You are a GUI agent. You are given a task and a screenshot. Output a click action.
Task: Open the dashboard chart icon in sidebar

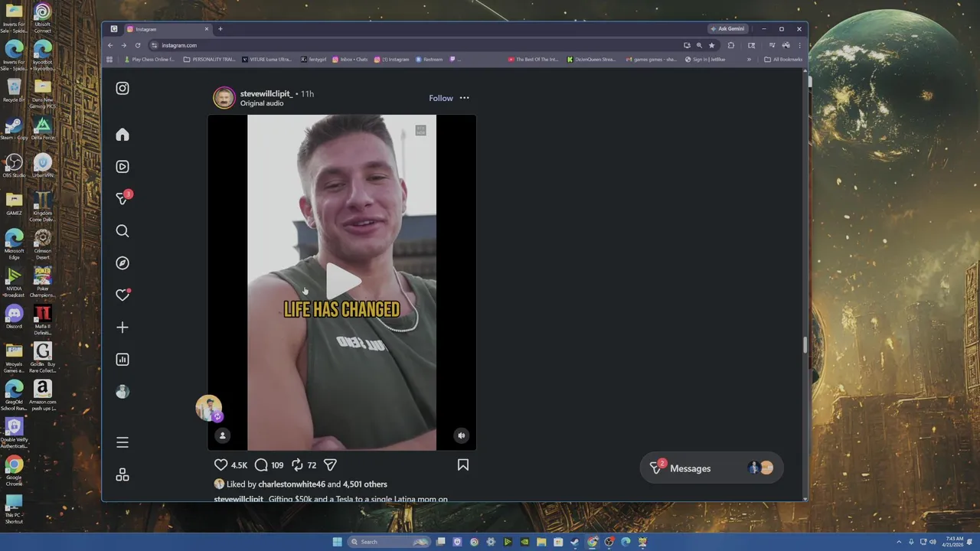click(122, 359)
